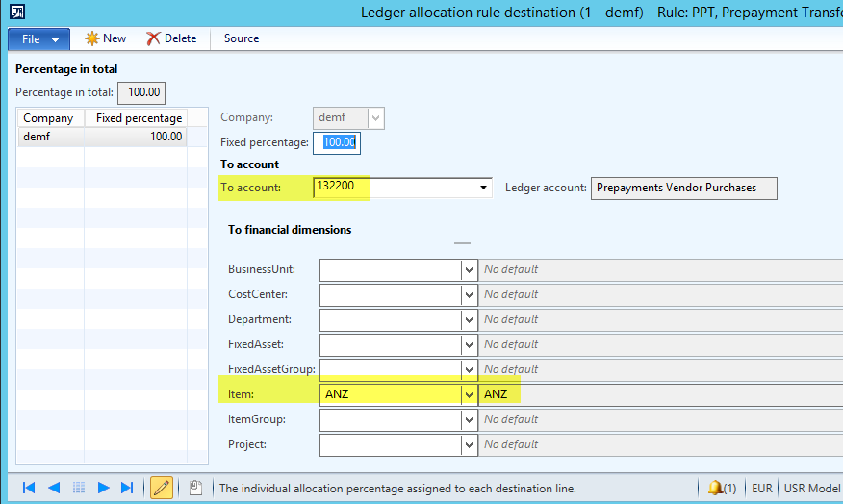Toggle edit mode with the pencil icon

coord(162,488)
